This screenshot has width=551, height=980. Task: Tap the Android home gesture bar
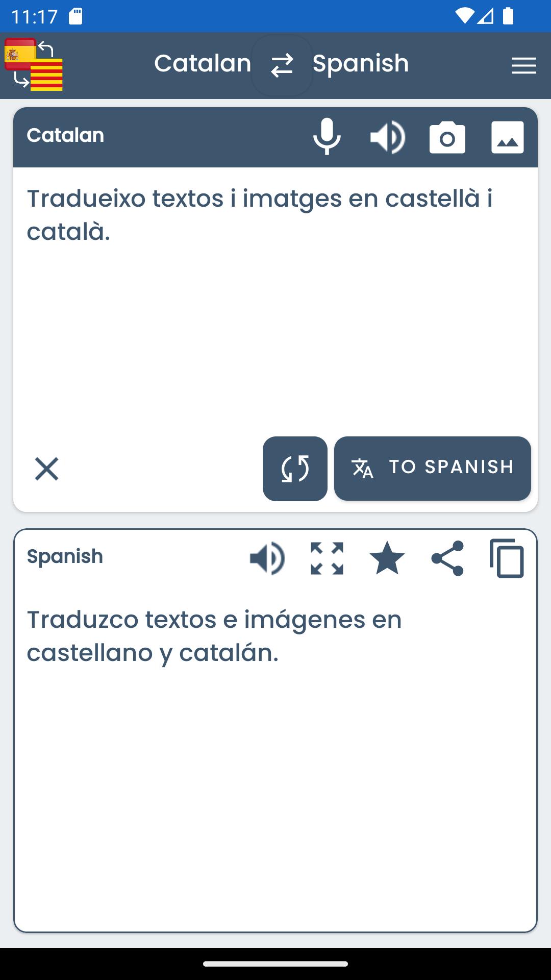pyautogui.click(x=275, y=964)
